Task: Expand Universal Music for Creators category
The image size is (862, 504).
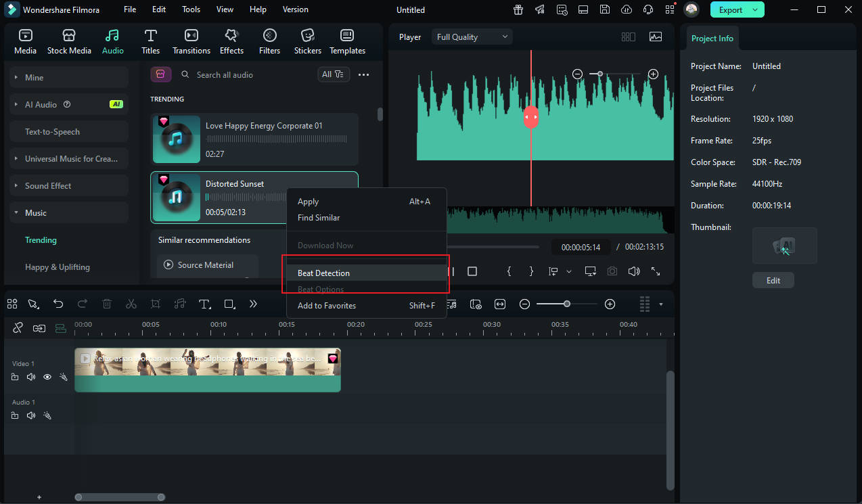Action: coord(69,159)
